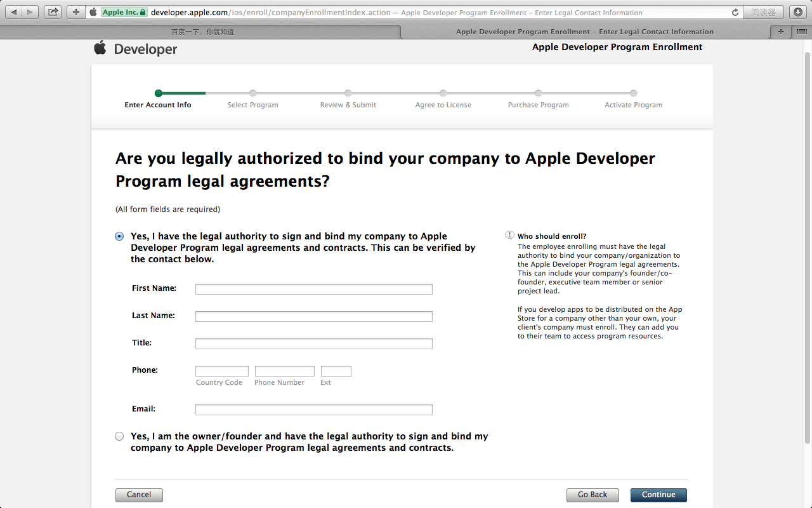812x508 pixels.
Task: Switch to the Baidu tab
Action: tap(202, 32)
